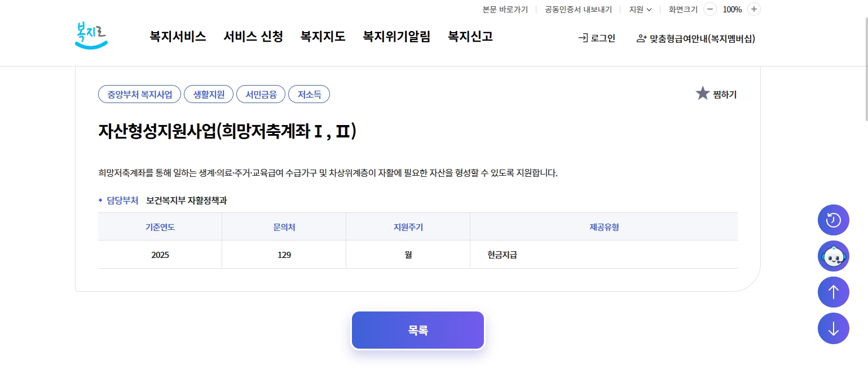Click the recent history circular icon
868x374 pixels.
(833, 220)
